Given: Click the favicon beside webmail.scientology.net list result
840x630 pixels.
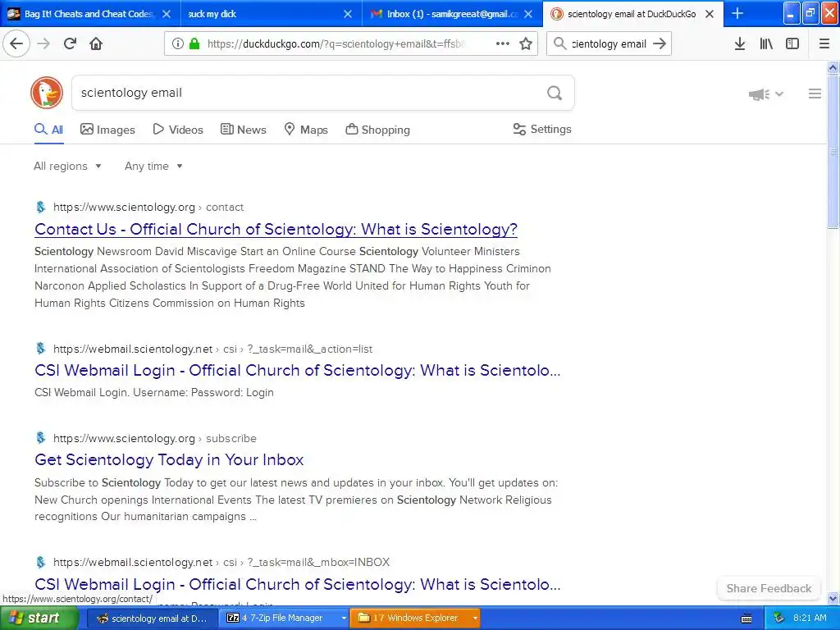Looking at the screenshot, I should [41, 349].
